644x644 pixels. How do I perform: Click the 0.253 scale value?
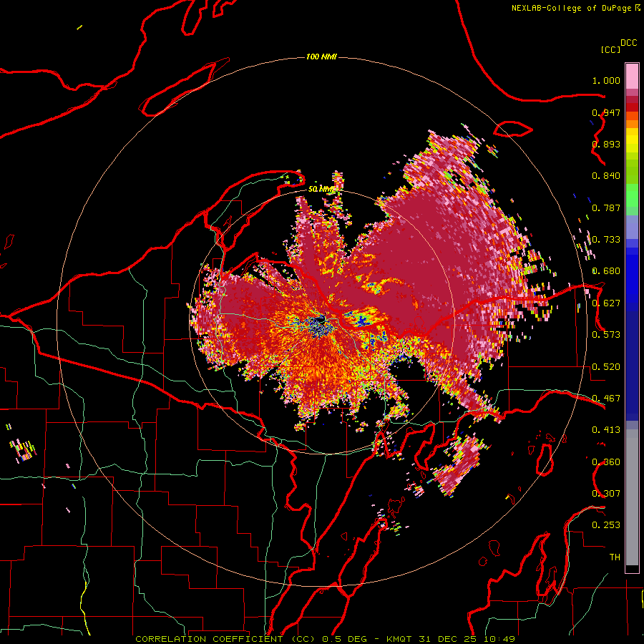point(606,525)
